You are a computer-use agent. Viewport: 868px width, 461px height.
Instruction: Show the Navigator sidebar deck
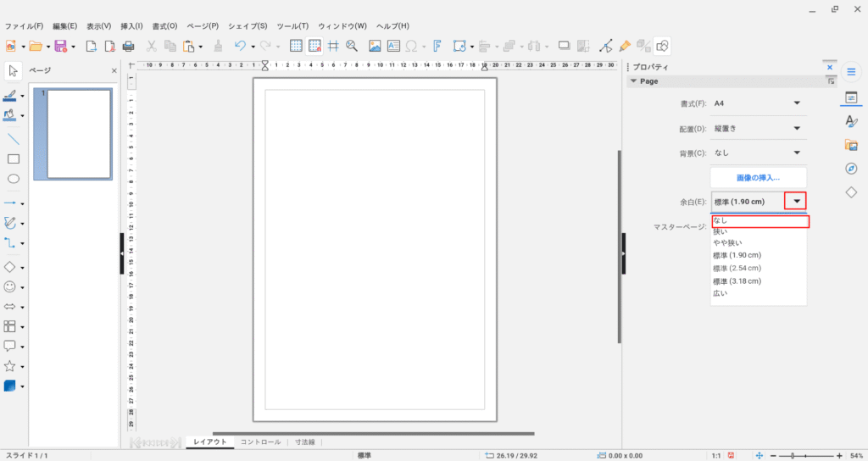pos(851,169)
